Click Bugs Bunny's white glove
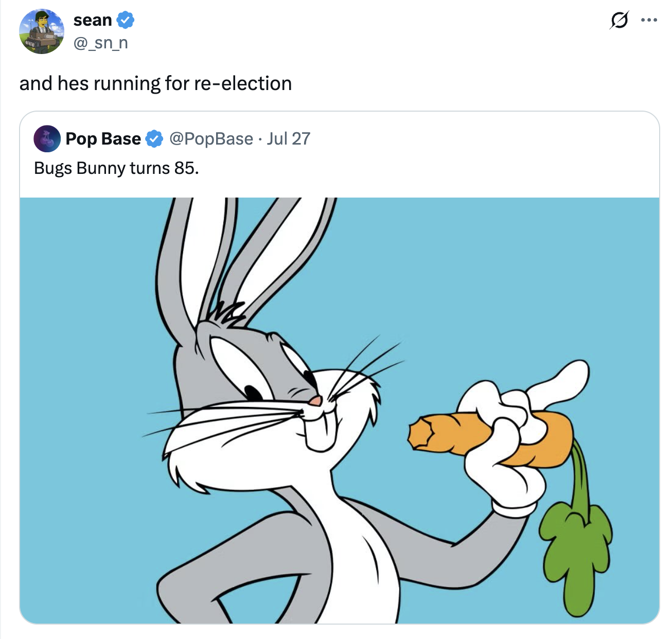This screenshot has width=672, height=639. (x=499, y=463)
